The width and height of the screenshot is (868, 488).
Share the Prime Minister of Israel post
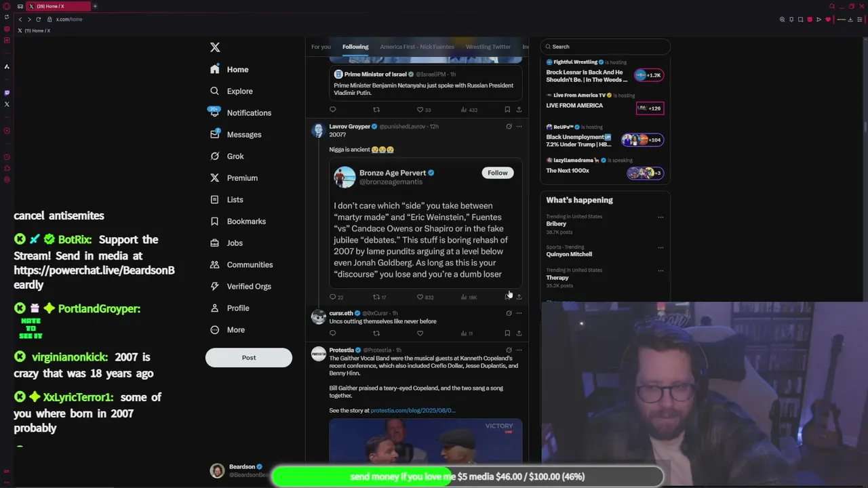click(519, 109)
